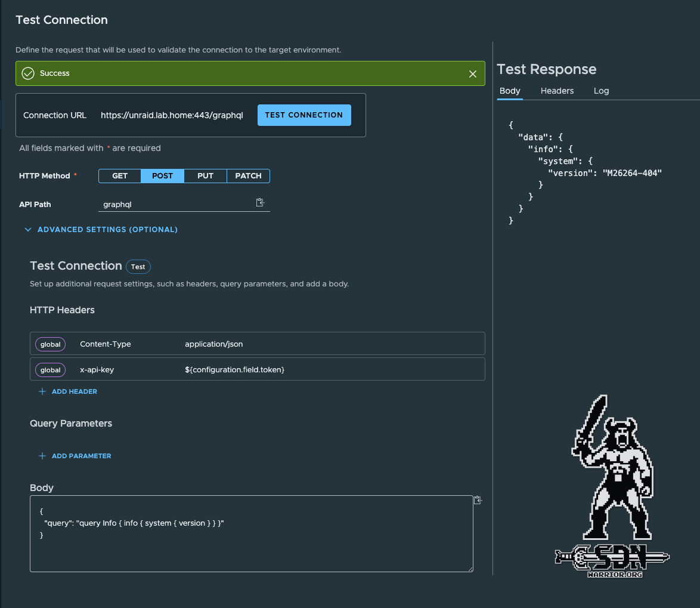The height and width of the screenshot is (608, 700).
Task: Click the Test pill badge
Action: click(138, 267)
